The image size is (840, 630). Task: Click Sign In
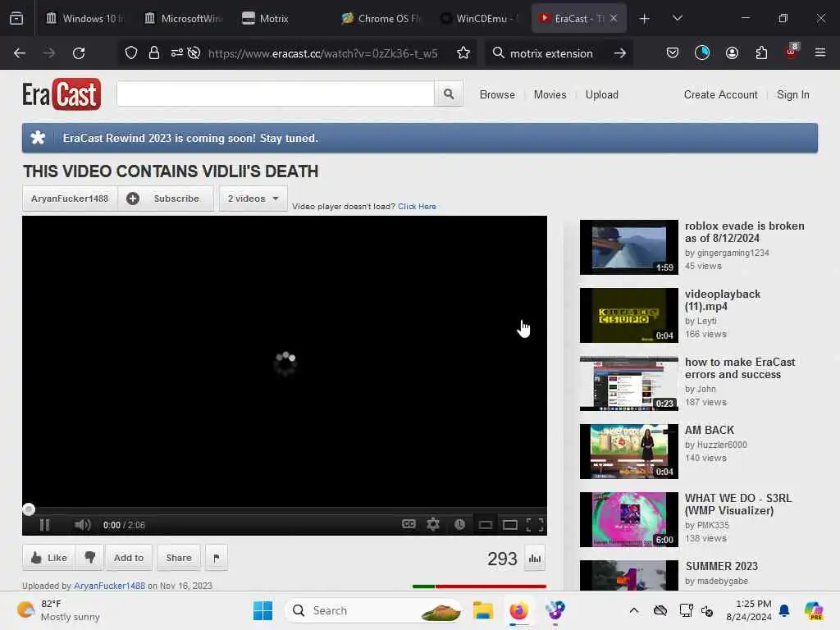click(x=793, y=94)
